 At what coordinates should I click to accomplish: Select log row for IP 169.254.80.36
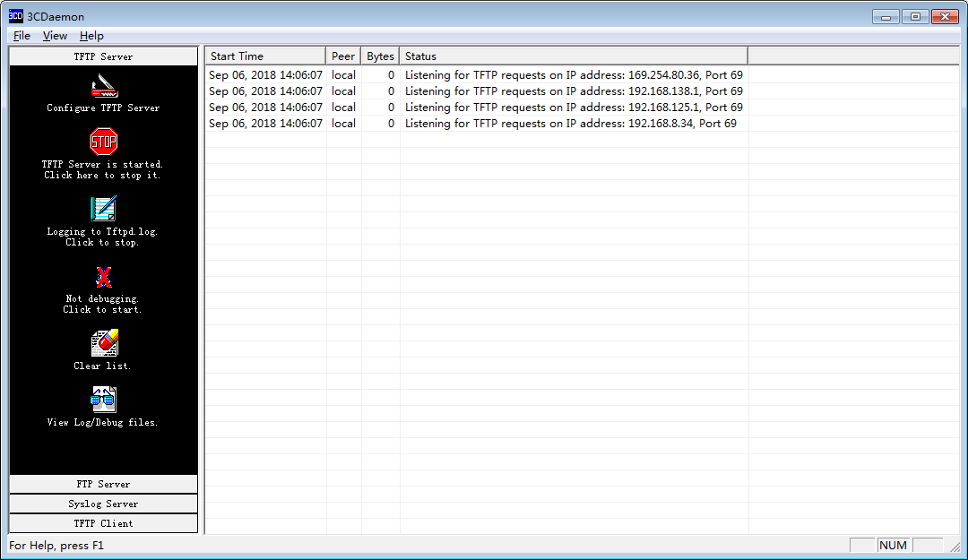[x=476, y=75]
